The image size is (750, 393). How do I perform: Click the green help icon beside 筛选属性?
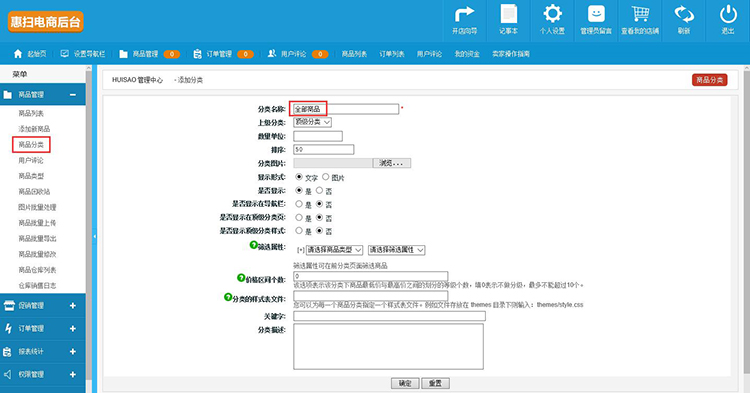point(254,245)
